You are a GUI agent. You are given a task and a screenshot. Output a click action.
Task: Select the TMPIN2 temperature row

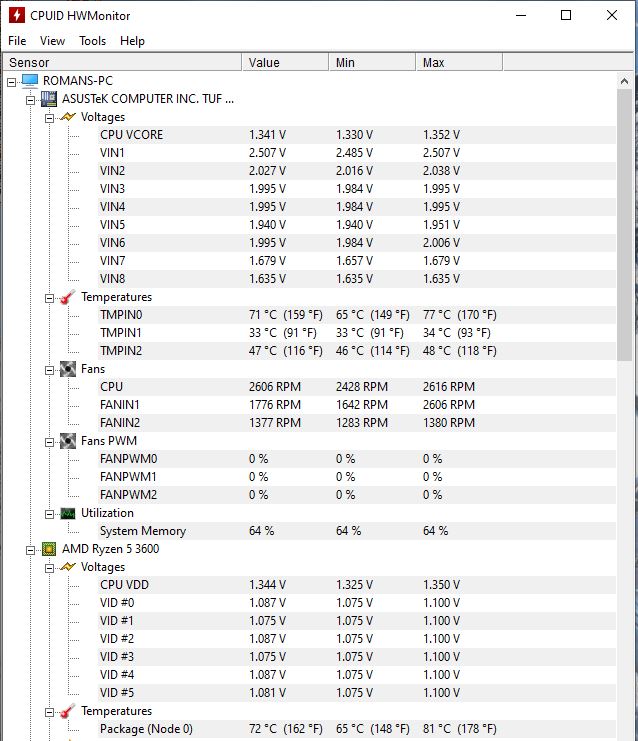(x=357, y=351)
